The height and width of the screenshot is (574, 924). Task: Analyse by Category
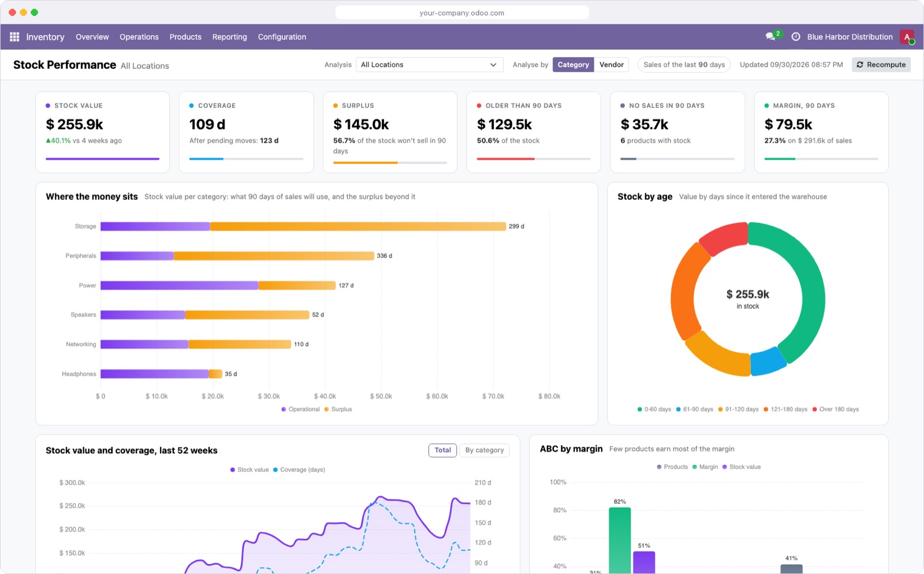point(573,65)
